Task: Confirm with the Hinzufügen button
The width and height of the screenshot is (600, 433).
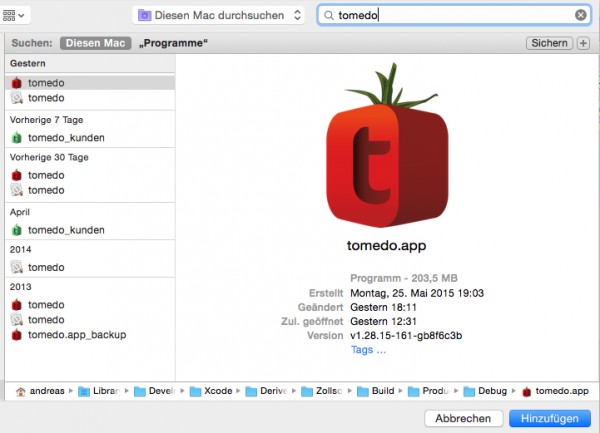Action: [550, 418]
